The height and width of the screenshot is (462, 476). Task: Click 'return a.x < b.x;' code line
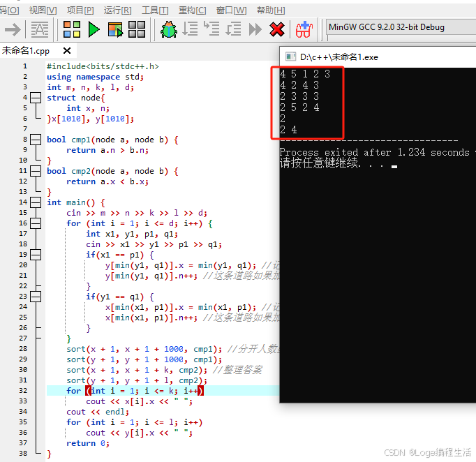coord(107,181)
